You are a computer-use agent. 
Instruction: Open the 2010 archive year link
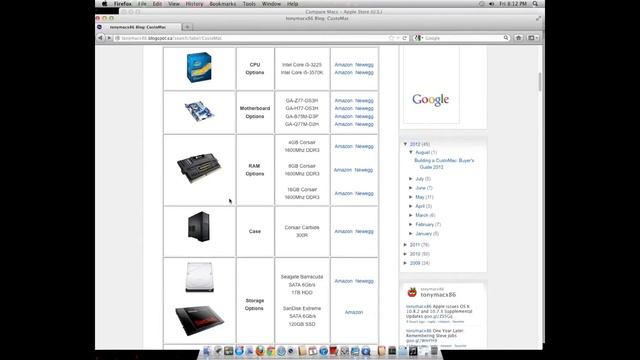tap(415, 254)
